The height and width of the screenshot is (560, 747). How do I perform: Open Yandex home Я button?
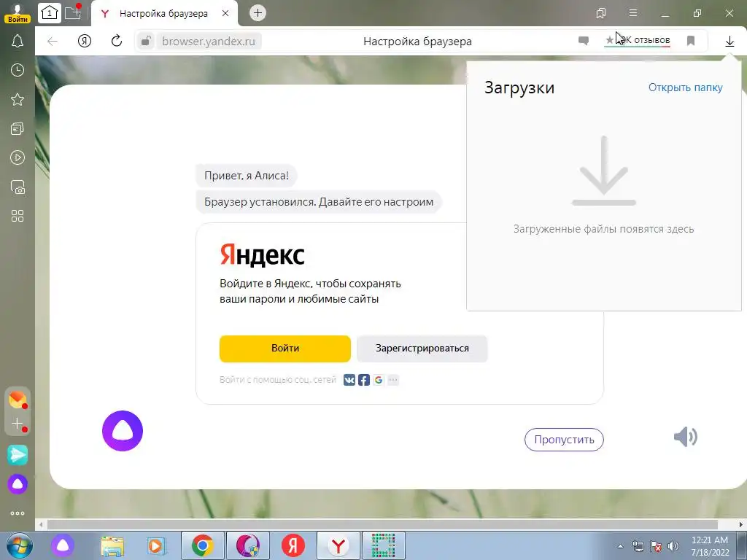point(85,41)
